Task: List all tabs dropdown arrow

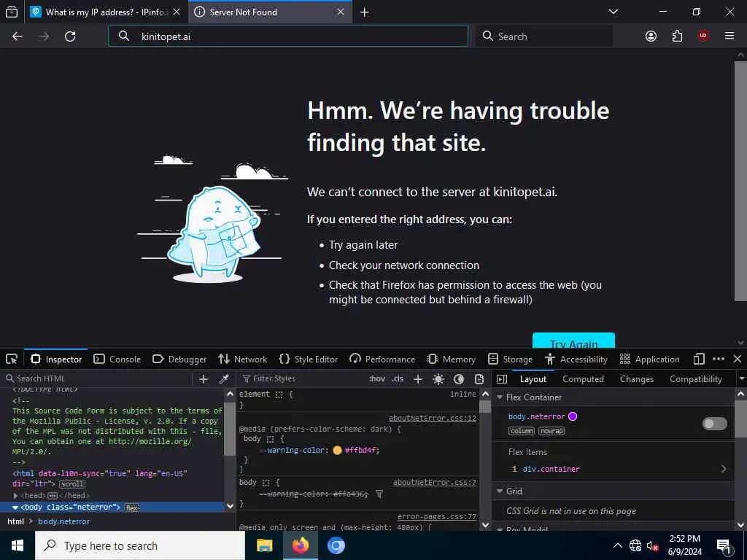Action: (x=613, y=12)
